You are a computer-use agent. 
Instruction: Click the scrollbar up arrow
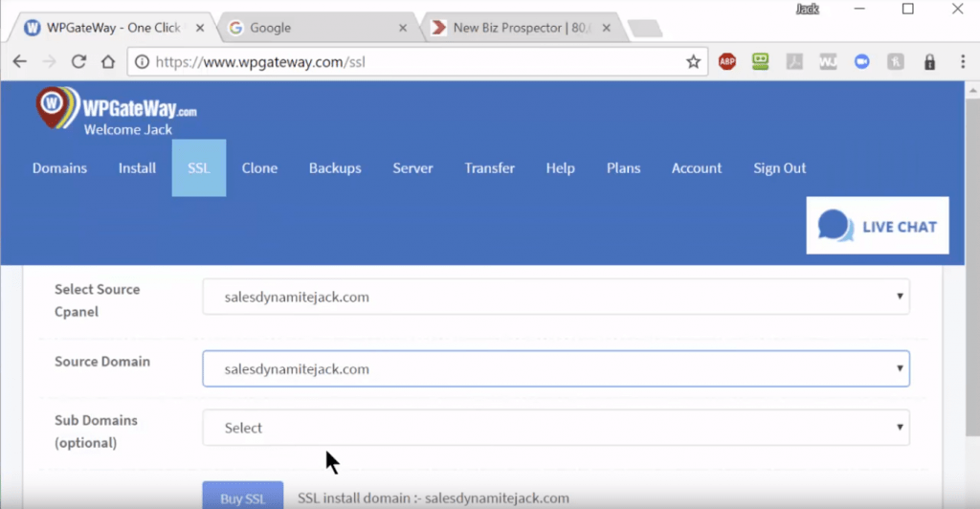point(972,91)
